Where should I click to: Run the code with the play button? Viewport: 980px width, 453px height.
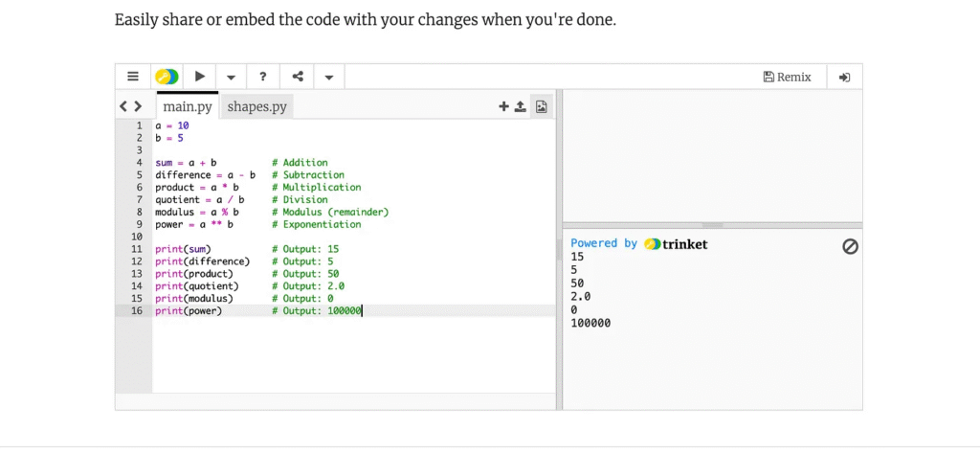pos(199,77)
